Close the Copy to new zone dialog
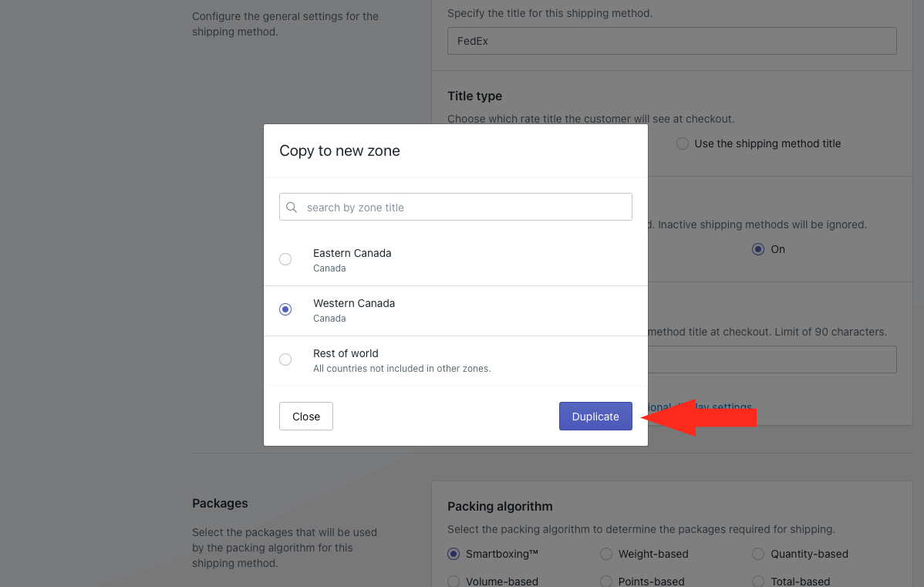This screenshot has width=924, height=587. pyautogui.click(x=305, y=417)
